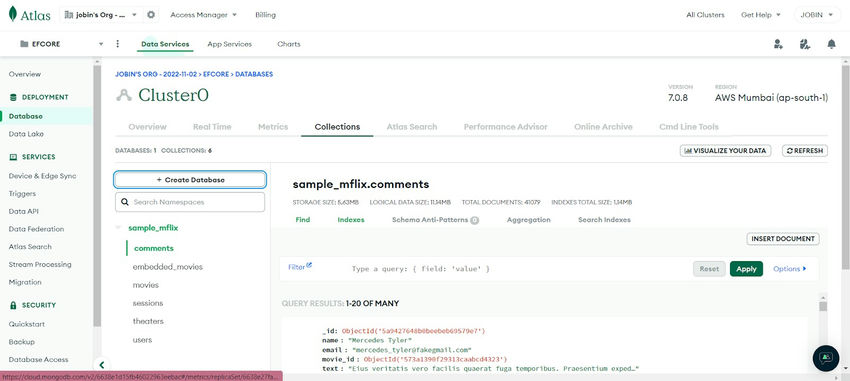Open Filter external link icon
This screenshot has height=381, width=850.
click(x=309, y=266)
